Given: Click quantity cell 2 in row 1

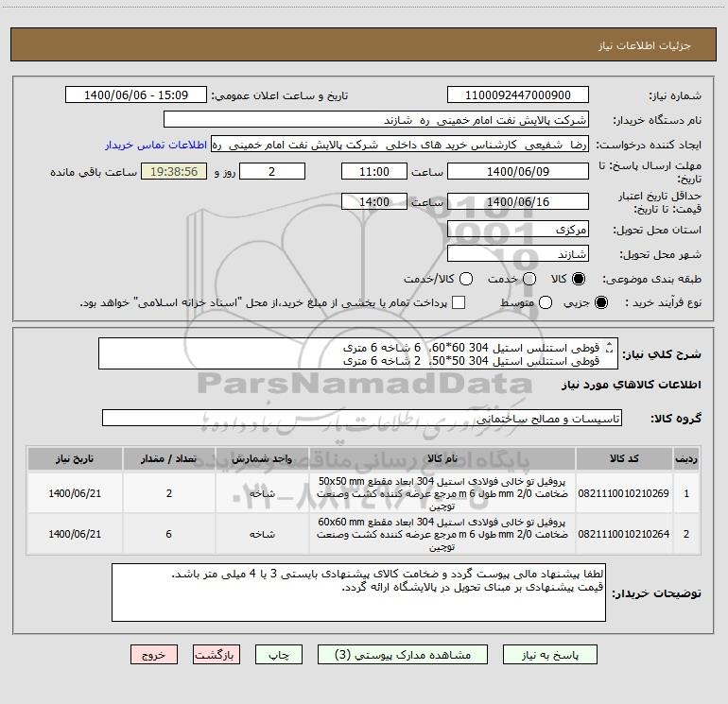Looking at the screenshot, I should pos(169,493).
